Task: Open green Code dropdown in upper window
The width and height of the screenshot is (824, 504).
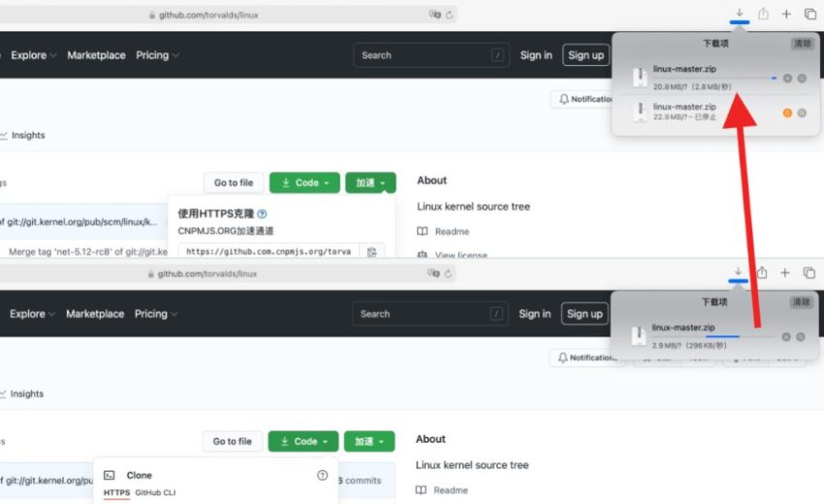Action: pyautogui.click(x=304, y=183)
